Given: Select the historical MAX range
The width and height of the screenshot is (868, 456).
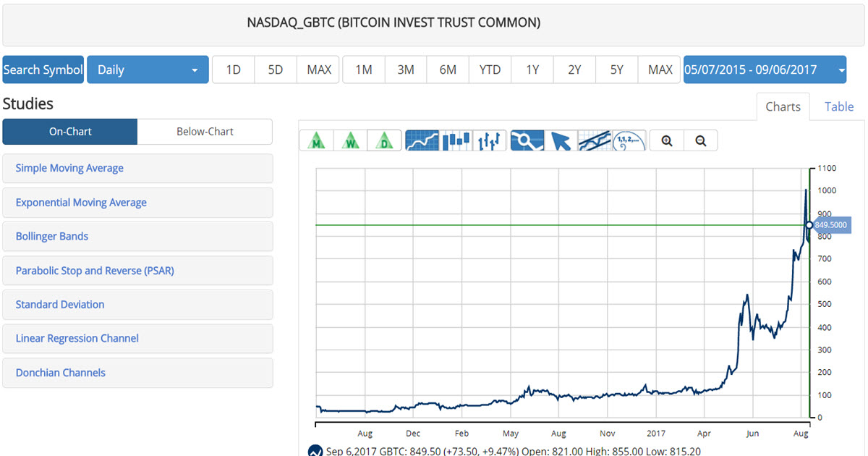Looking at the screenshot, I should (x=660, y=69).
